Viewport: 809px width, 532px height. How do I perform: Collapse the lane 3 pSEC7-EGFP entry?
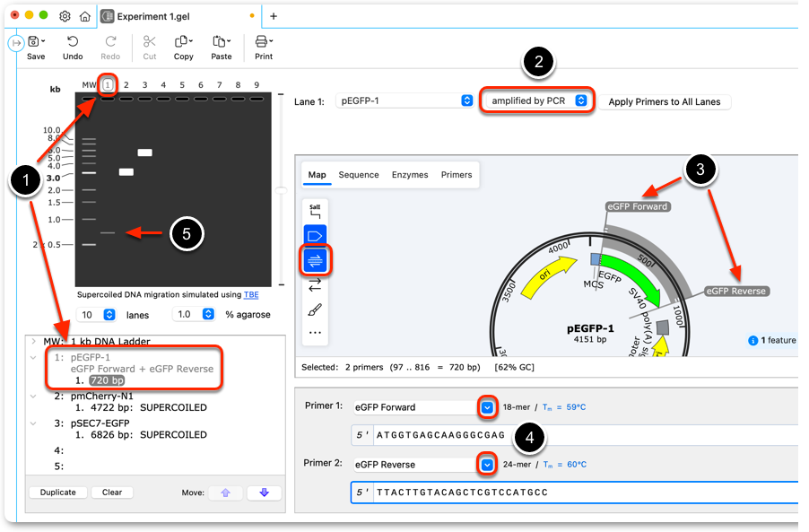[x=33, y=423]
